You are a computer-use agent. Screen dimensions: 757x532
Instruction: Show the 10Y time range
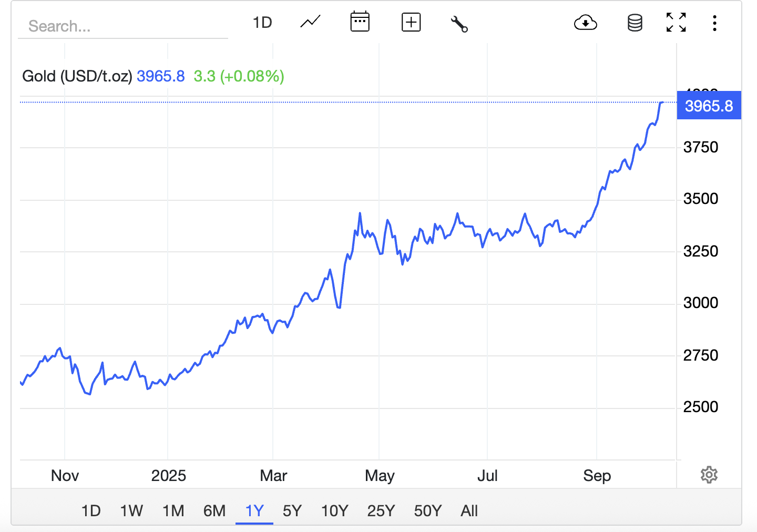coord(334,510)
